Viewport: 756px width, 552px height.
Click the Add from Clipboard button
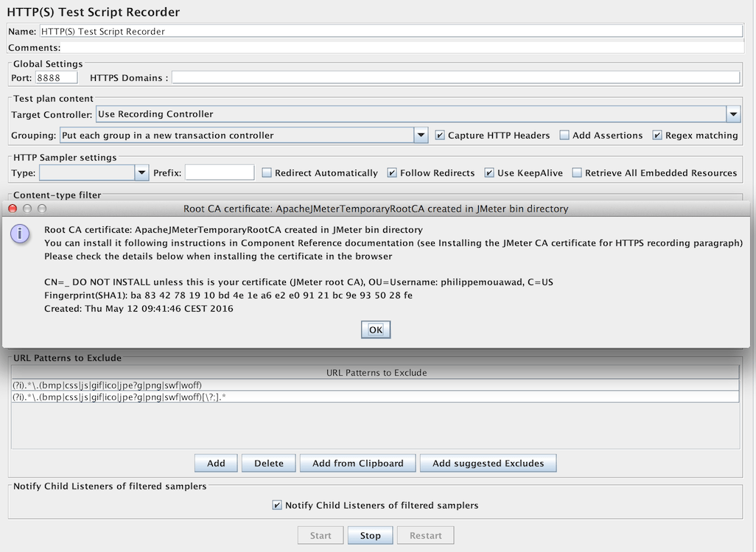pos(357,463)
